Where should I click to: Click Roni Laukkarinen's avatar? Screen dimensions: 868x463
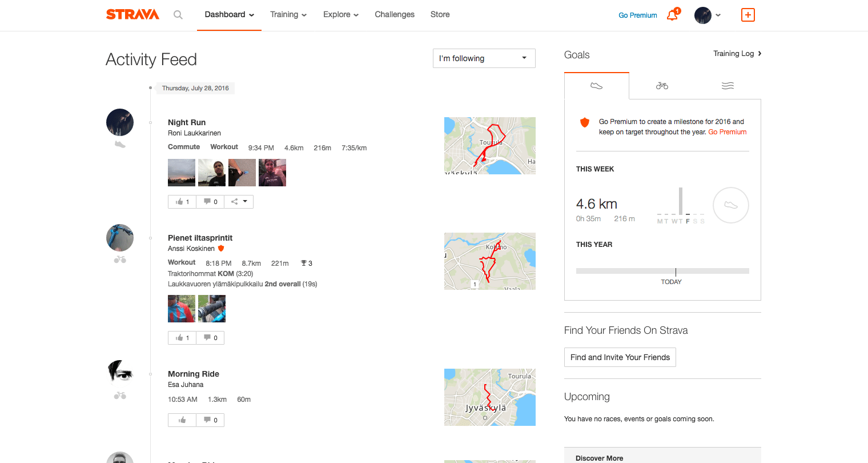(x=120, y=122)
